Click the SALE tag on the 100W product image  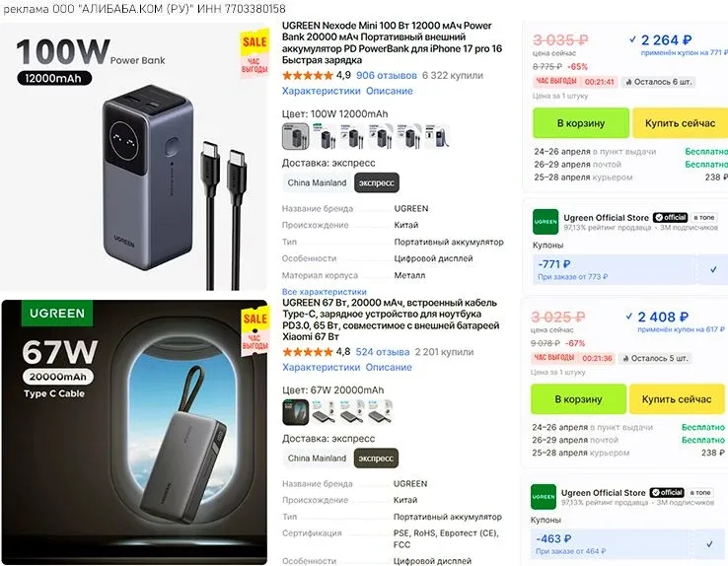coord(255,53)
